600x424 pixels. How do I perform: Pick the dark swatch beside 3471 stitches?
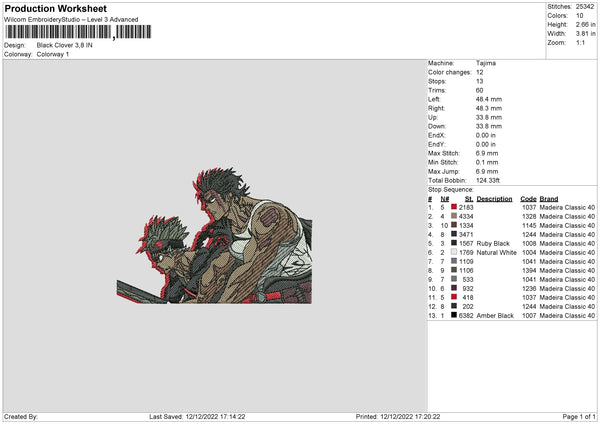454,234
